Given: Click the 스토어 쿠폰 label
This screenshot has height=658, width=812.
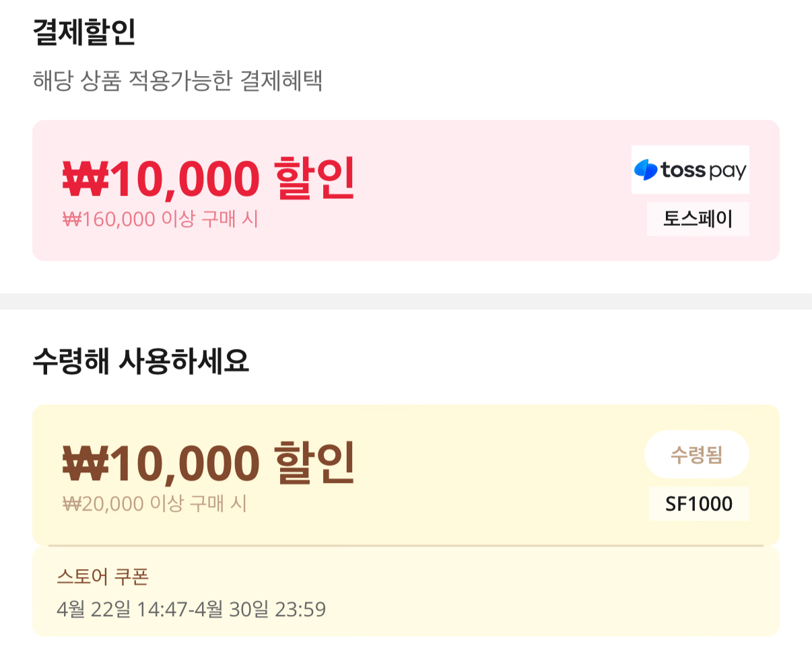Looking at the screenshot, I should [x=102, y=577].
